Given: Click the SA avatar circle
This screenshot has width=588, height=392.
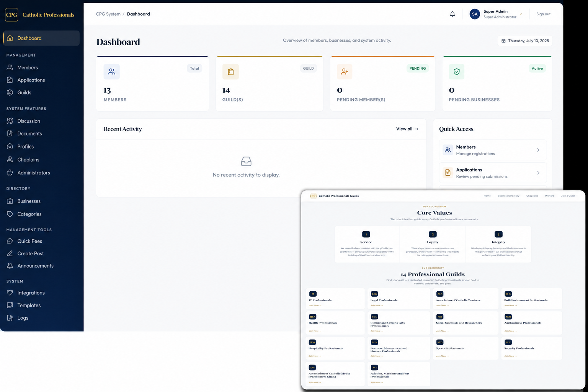Looking at the screenshot, I should pos(475,14).
